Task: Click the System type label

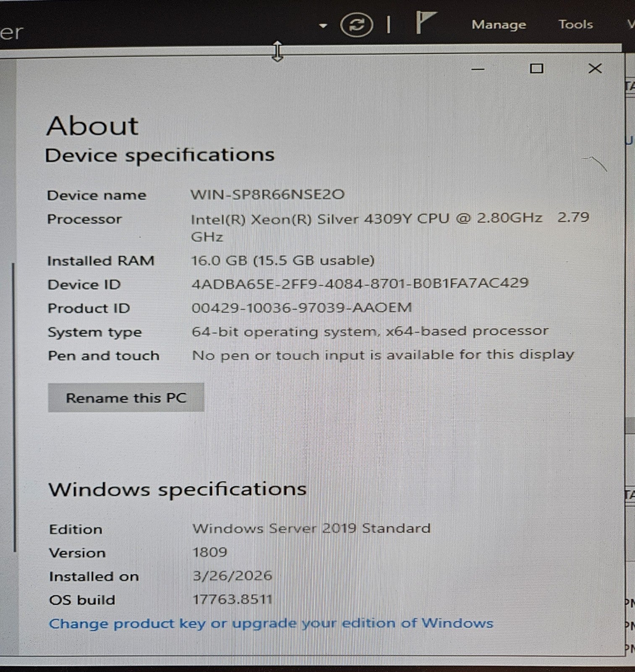Action: (x=95, y=332)
